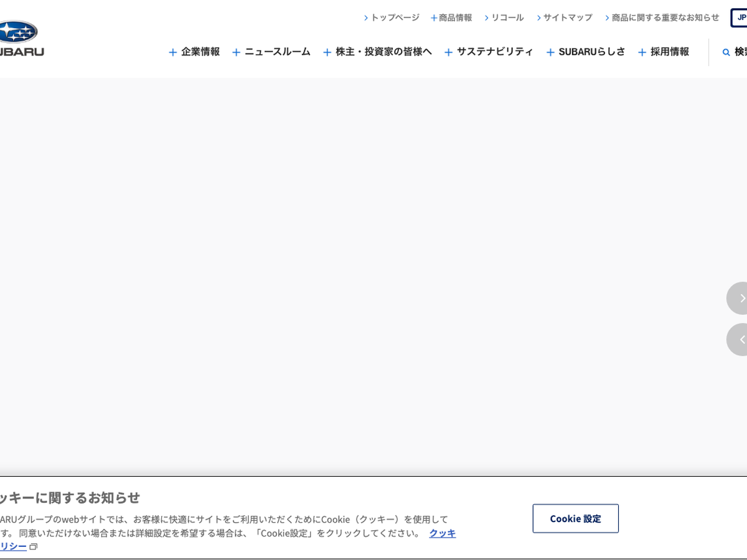Viewport: 747px width, 560px height.
Task: Click the Subaru logo
Action: 19,38
